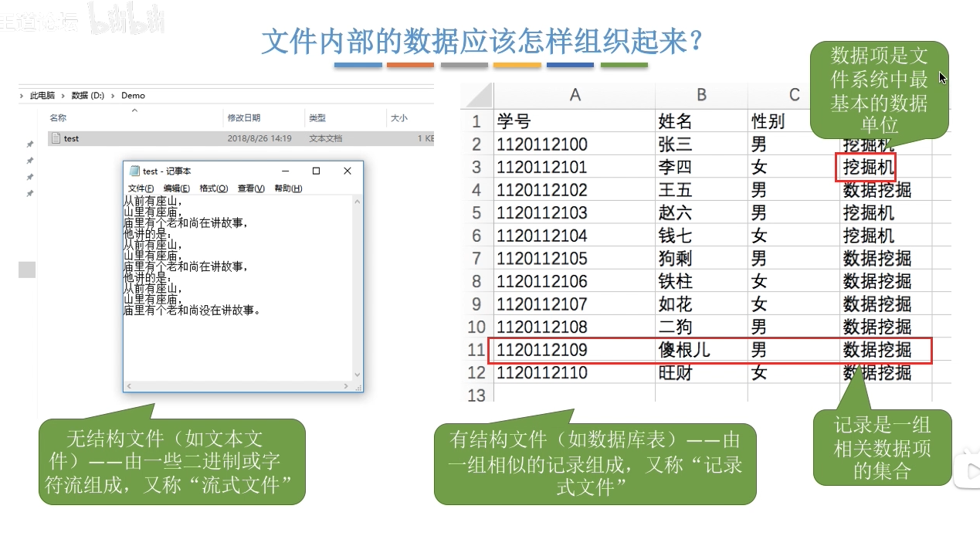Sort Explorer files by 大小 column

click(399, 118)
